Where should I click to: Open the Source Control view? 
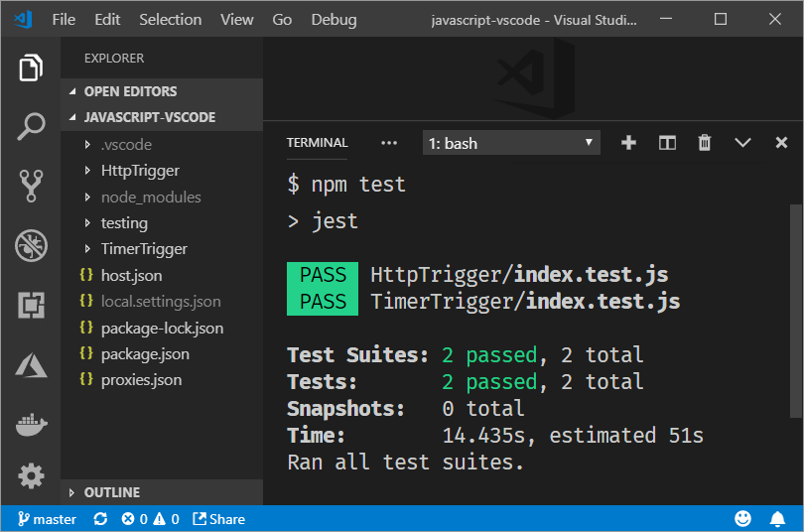point(31,186)
